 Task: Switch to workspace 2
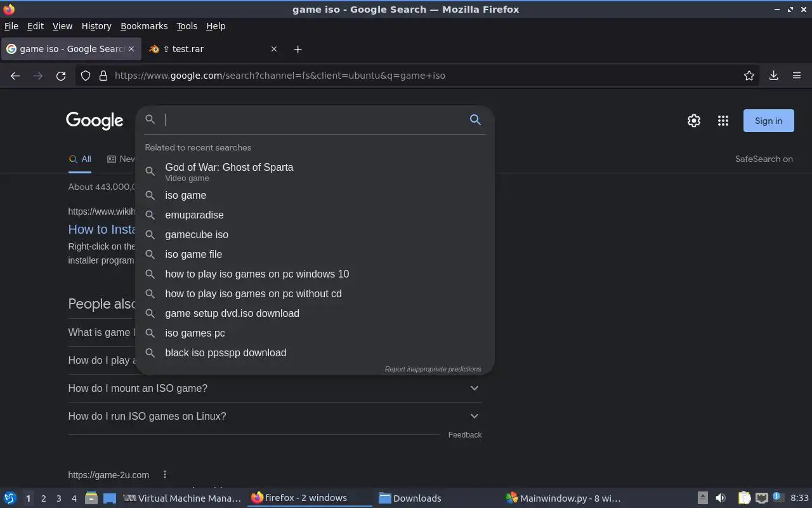(43, 498)
